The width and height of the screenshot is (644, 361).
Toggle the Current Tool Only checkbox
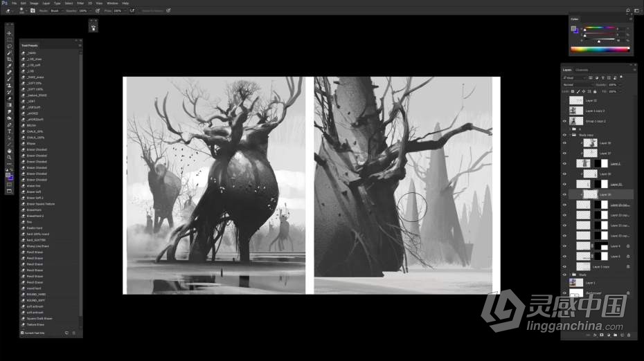pyautogui.click(x=22, y=333)
